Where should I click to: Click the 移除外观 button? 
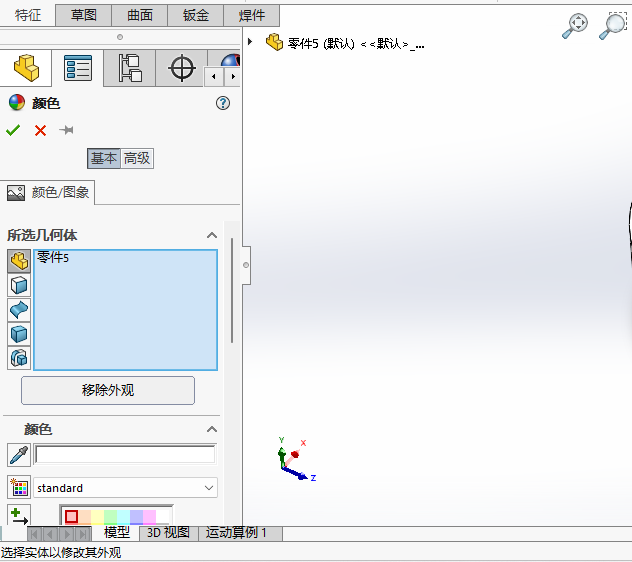click(108, 390)
